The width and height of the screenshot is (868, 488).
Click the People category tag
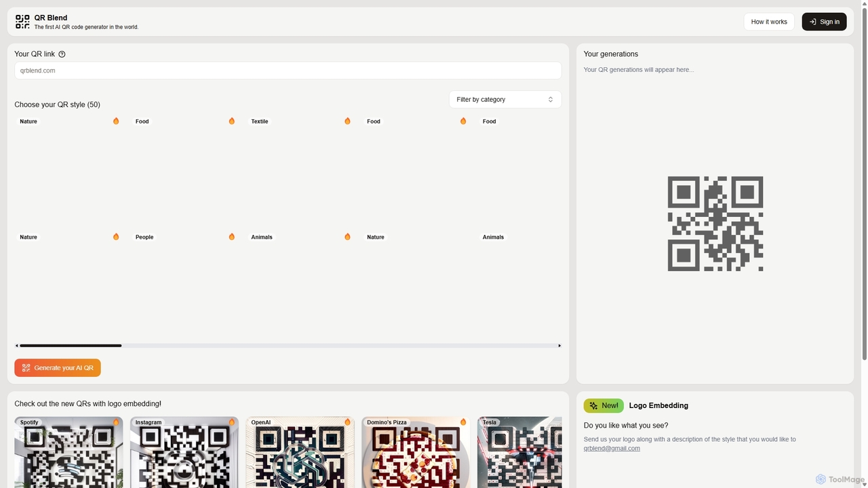tap(144, 237)
